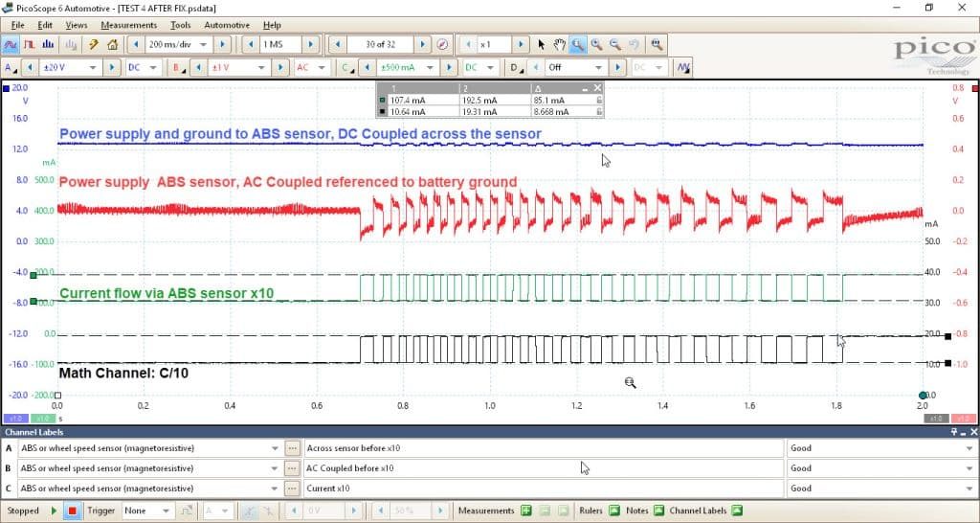Viewport: 980px width, 523px height.
Task: Open the File menu
Action: pos(17,25)
